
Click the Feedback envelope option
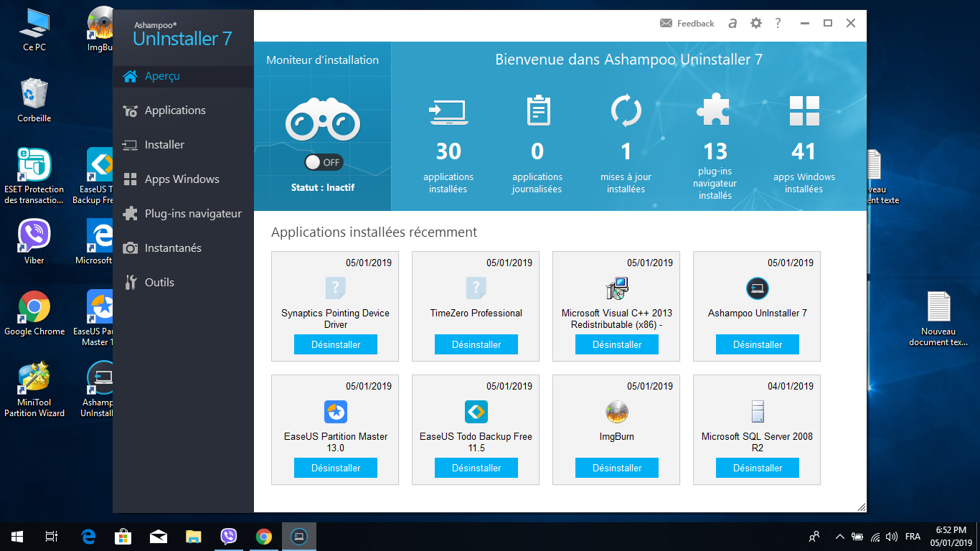click(687, 23)
